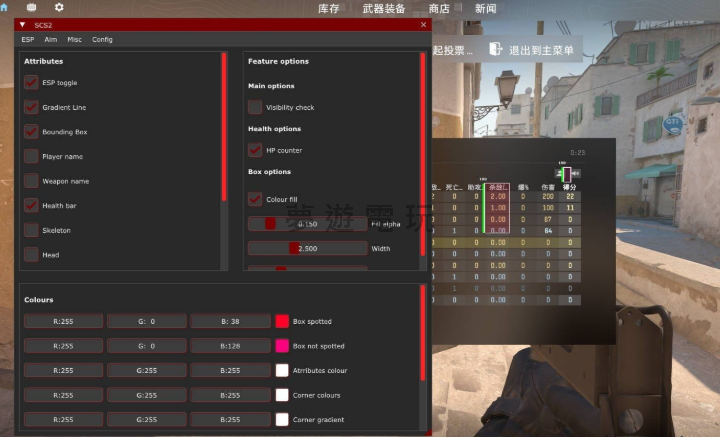The width and height of the screenshot is (720, 437).
Task: Click the TV watch icon in top bar
Action: tap(33, 7)
